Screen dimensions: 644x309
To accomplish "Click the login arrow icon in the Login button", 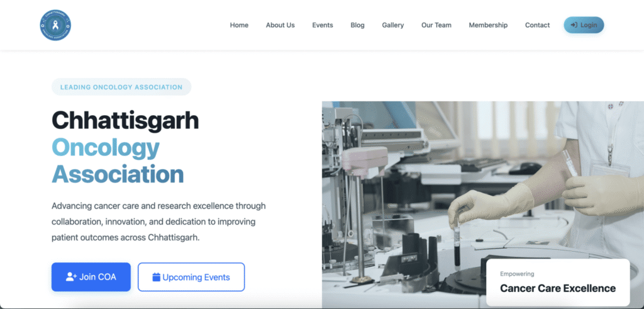I will tap(574, 25).
